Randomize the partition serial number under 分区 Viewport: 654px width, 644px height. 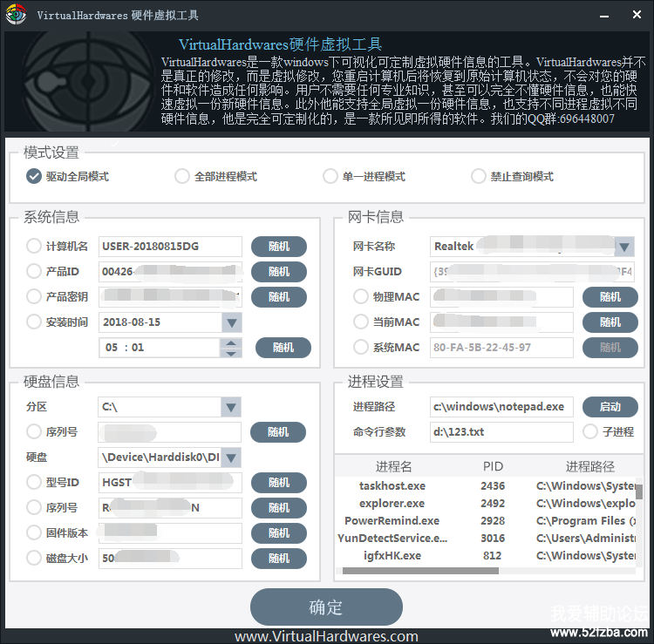278,432
